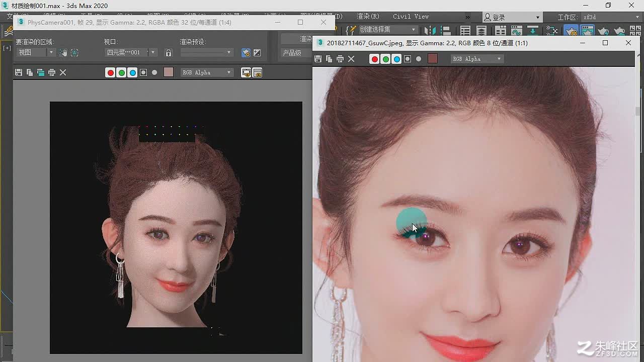Toggle green channel in jpeg viewer window
The height and width of the screenshot is (362, 644).
[x=385, y=59]
